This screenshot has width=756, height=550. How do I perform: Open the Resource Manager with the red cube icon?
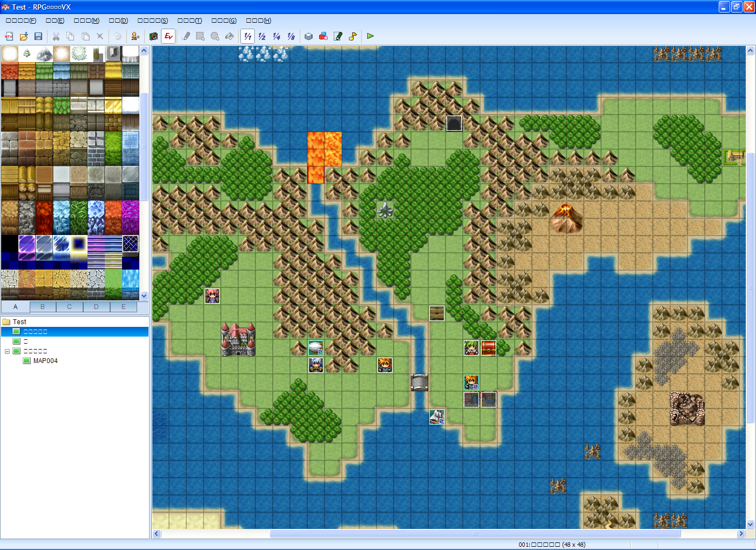click(x=323, y=36)
